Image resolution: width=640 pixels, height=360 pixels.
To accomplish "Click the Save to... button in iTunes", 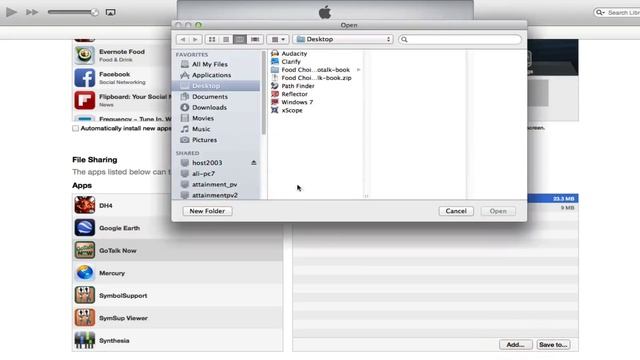I will pyautogui.click(x=553, y=345).
